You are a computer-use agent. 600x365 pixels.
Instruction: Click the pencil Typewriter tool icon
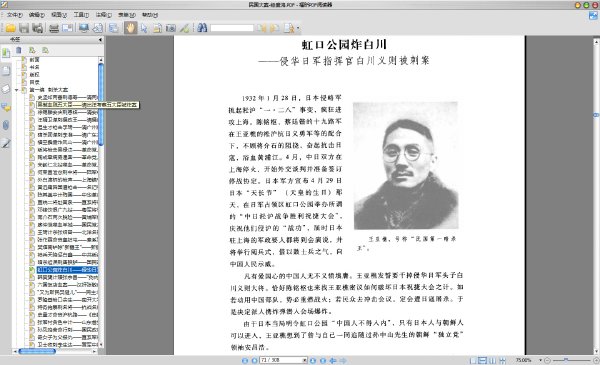(185, 28)
